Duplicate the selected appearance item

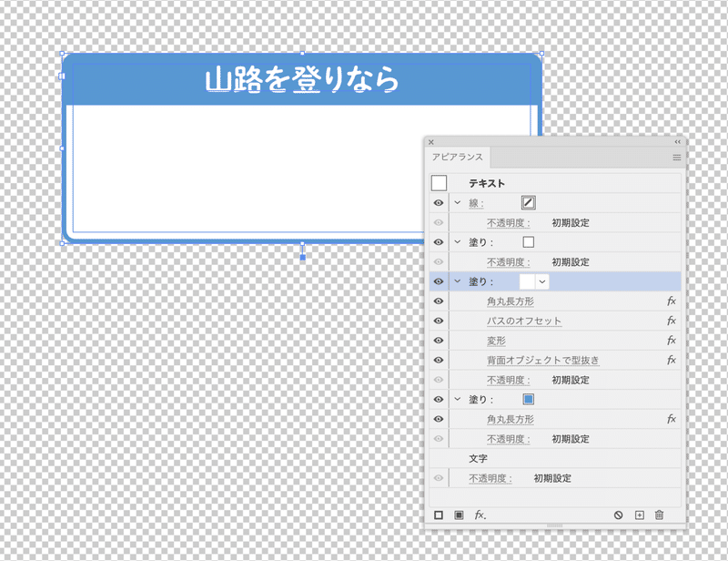point(640,515)
